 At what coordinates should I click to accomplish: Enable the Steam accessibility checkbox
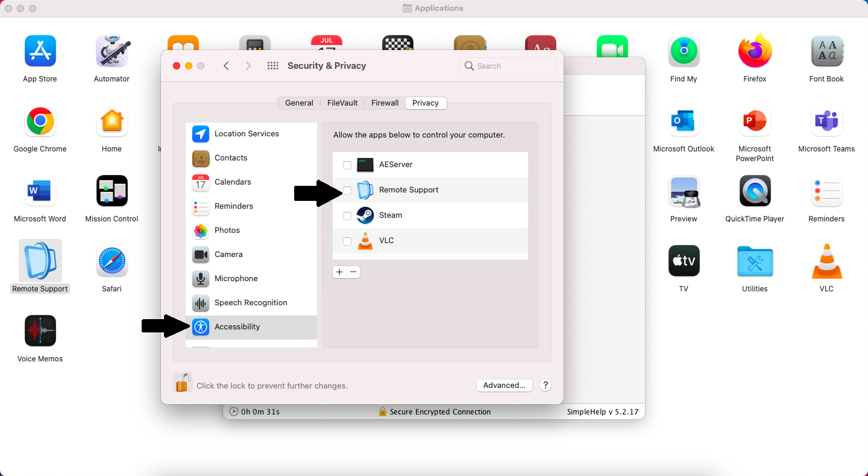coord(347,216)
